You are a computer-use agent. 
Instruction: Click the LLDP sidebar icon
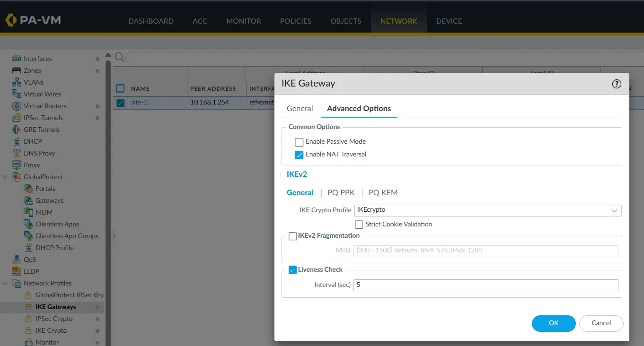(17, 271)
